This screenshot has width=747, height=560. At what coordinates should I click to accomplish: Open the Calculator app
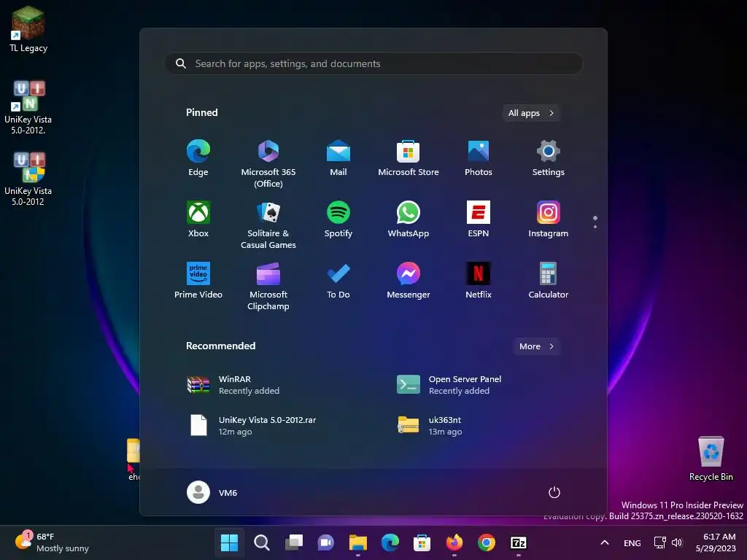[549, 281]
